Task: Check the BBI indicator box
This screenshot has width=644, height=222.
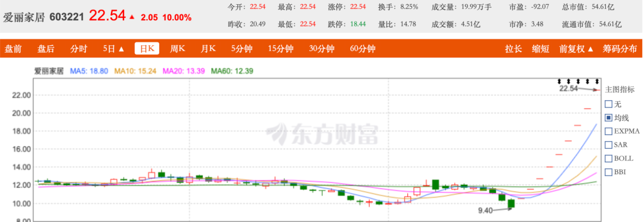Action: point(609,172)
